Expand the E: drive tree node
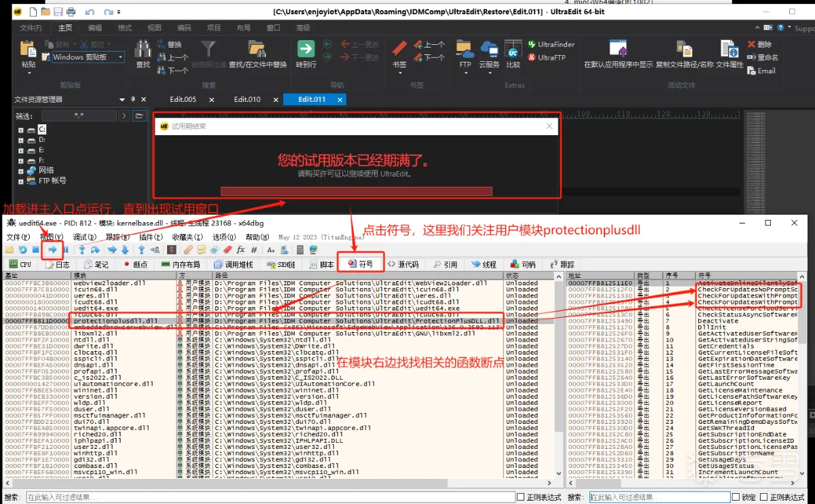This screenshot has height=504, width=815. 21,149
